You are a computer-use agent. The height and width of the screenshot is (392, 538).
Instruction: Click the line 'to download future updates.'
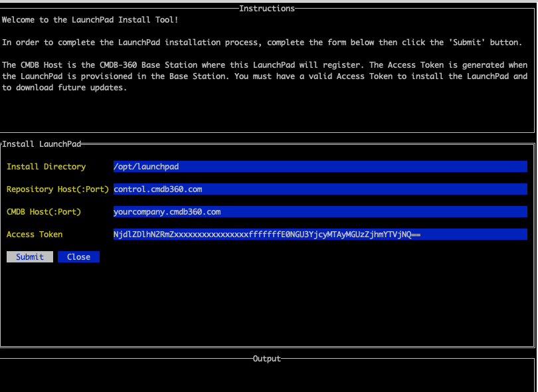[64, 88]
